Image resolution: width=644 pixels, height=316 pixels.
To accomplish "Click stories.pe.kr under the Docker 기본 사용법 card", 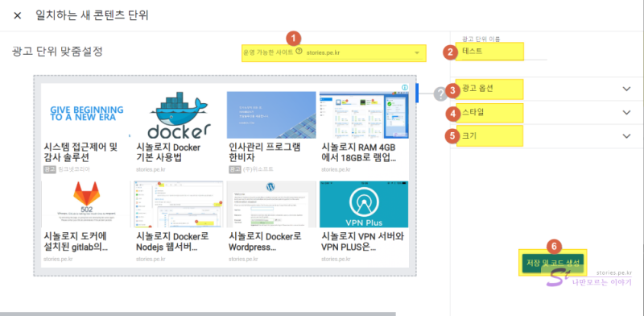I will click(151, 169).
